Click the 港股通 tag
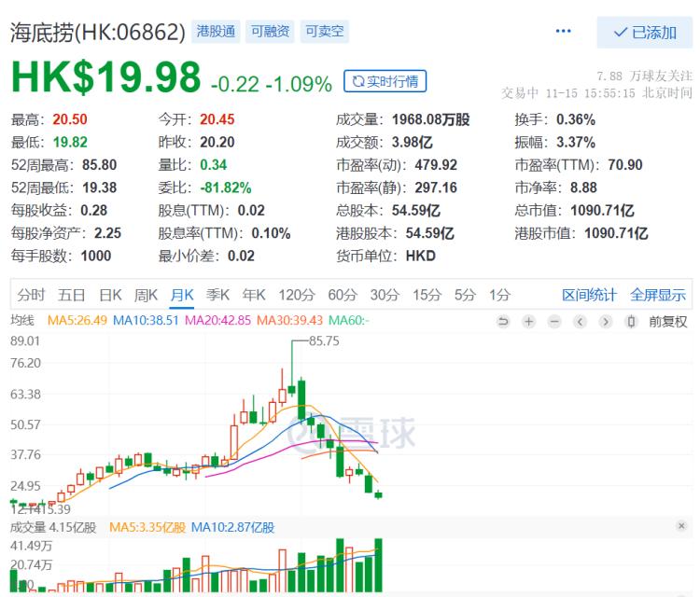 coord(217,31)
